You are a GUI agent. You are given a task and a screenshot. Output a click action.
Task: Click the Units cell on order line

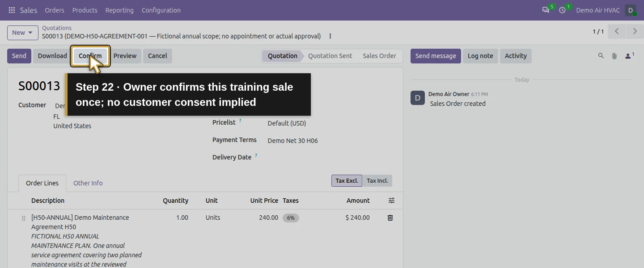coord(213,218)
